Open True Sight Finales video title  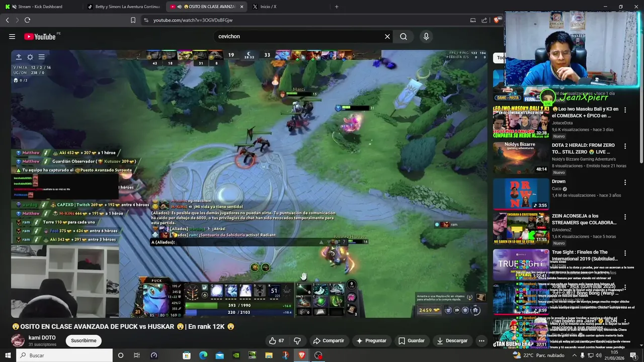[585, 255]
